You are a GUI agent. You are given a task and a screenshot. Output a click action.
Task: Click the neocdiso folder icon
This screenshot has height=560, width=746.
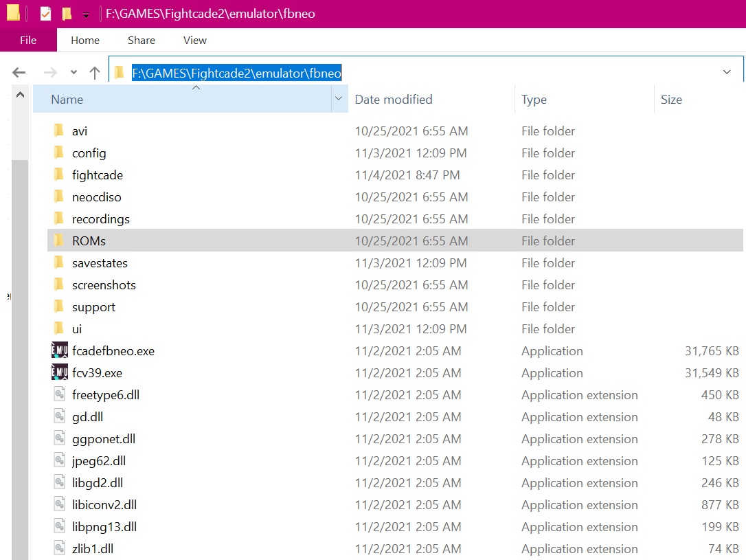coord(59,196)
